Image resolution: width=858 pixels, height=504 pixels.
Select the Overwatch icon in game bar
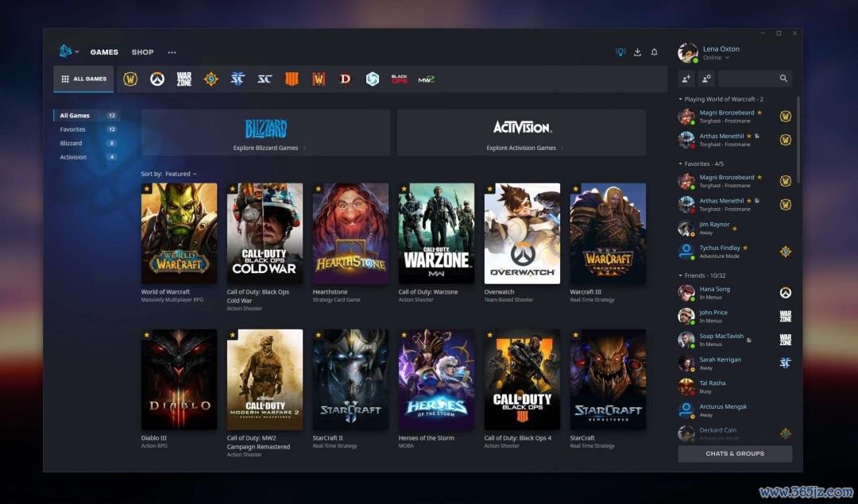point(157,79)
